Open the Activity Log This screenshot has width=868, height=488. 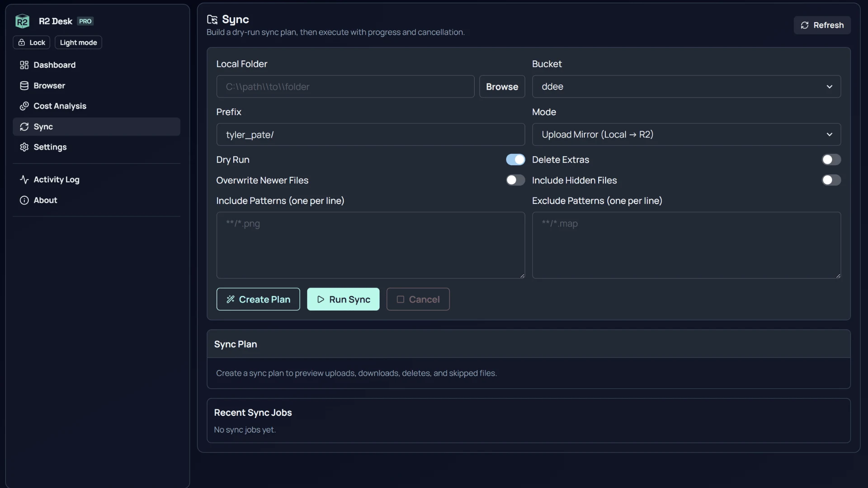click(x=96, y=180)
